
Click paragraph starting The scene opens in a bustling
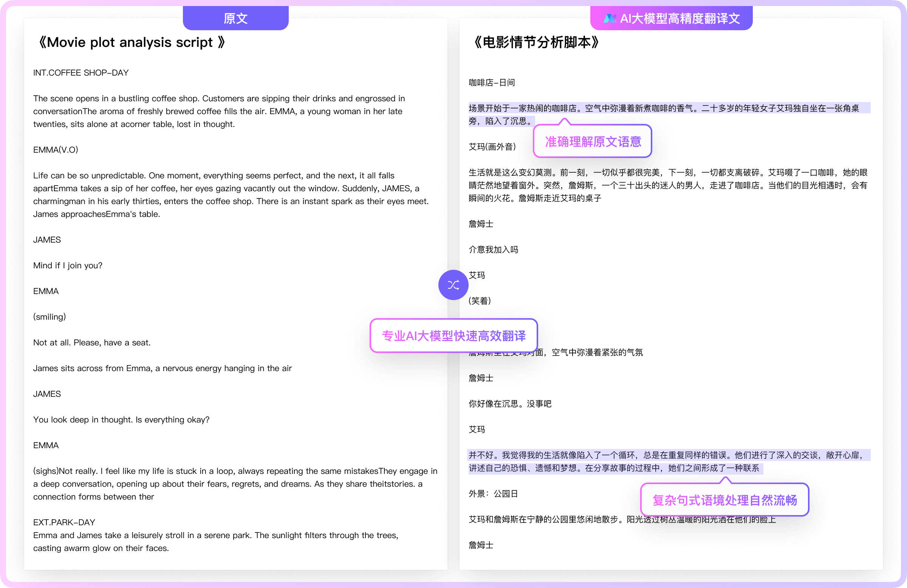point(219,111)
